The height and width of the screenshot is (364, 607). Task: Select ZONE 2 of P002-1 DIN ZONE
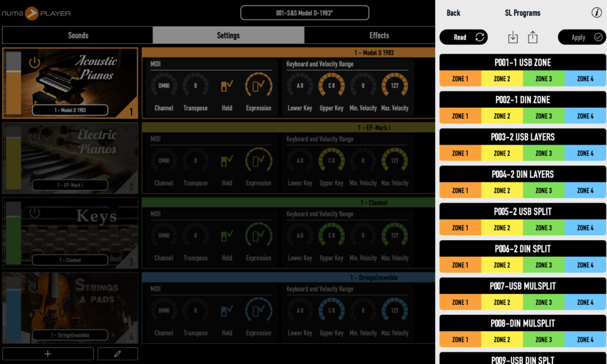pos(502,116)
